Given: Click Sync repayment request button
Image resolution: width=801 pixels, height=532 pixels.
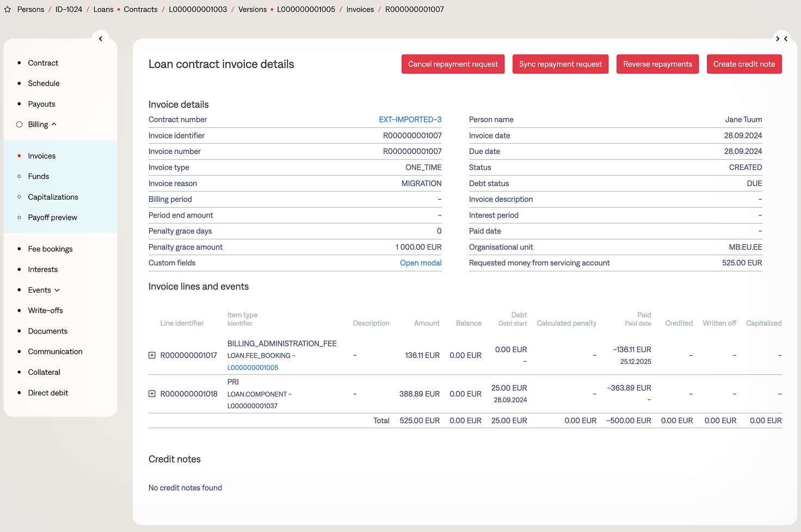Looking at the screenshot, I should coord(560,64).
